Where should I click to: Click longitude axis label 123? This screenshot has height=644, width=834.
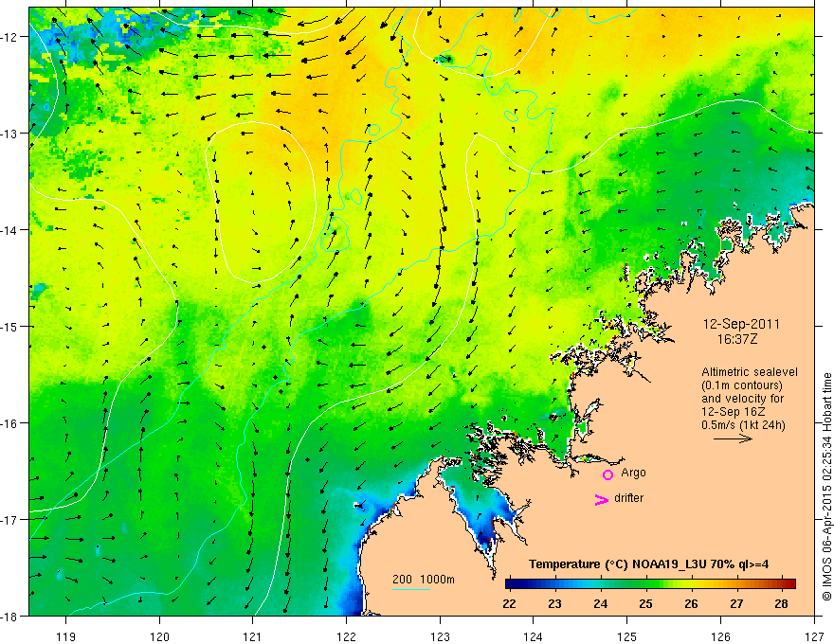tap(440, 636)
